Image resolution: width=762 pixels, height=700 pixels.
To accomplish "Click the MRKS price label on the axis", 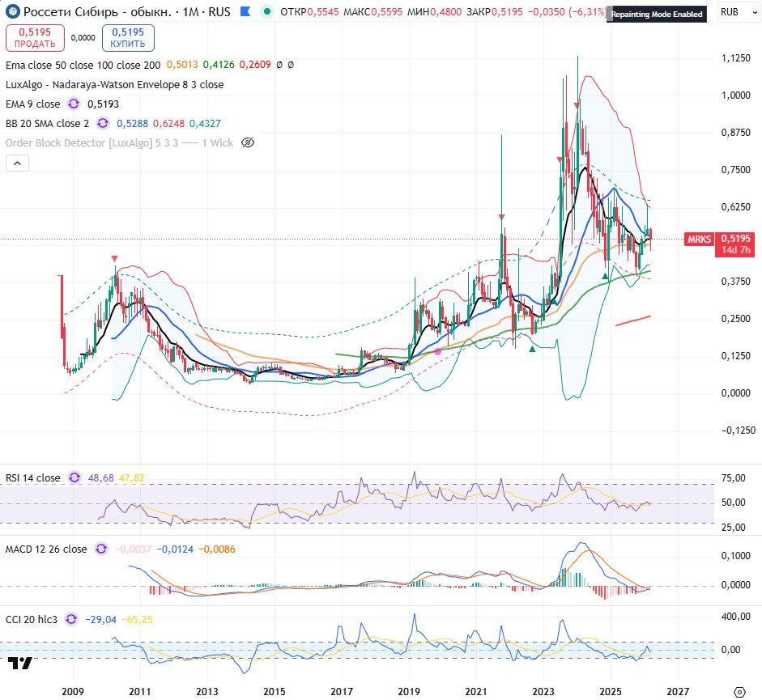I will coord(699,239).
